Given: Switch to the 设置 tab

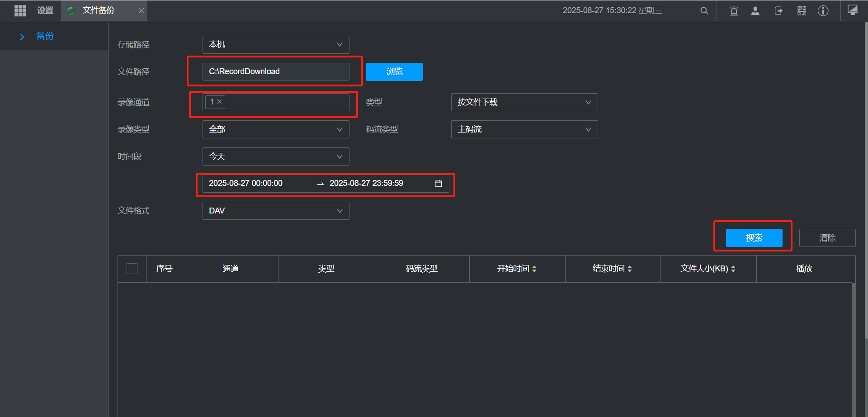Looking at the screenshot, I should [45, 10].
